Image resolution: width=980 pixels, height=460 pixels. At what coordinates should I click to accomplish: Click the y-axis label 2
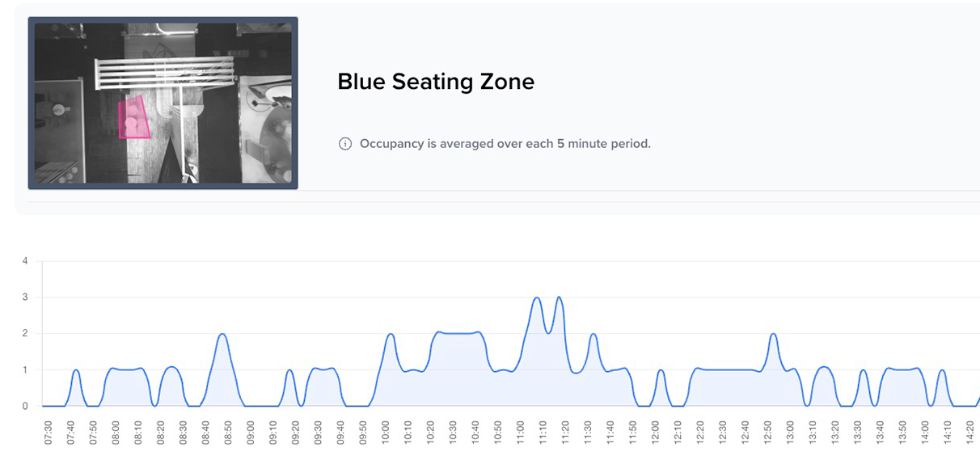tap(25, 334)
